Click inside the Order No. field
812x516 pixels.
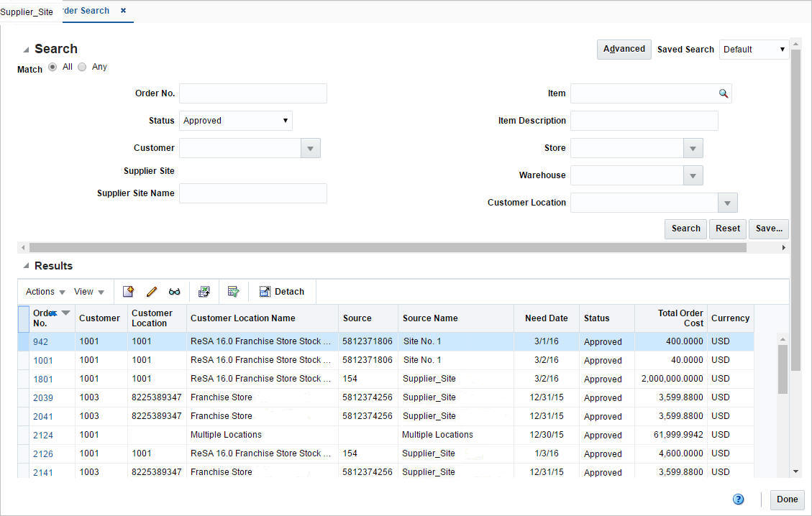click(252, 93)
